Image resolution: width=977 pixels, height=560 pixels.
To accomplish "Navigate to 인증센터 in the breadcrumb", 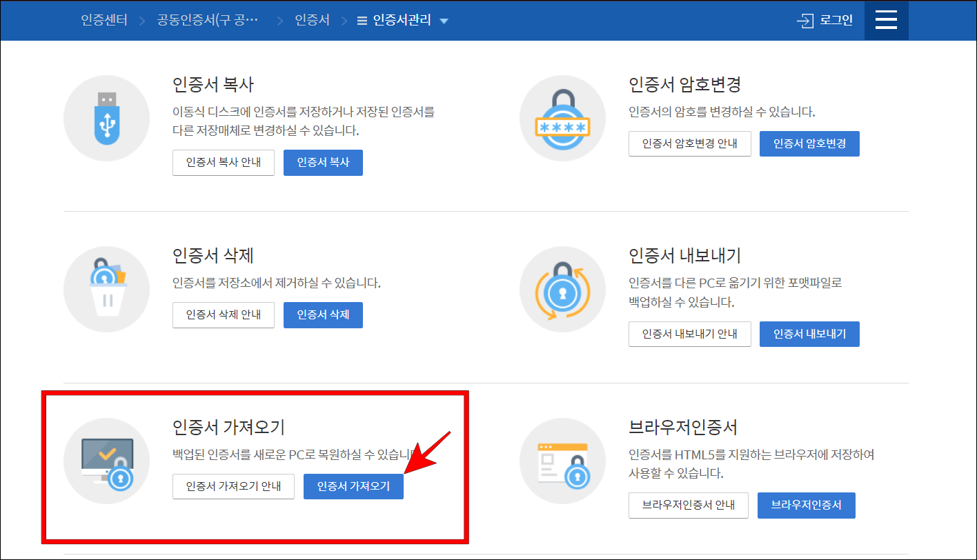I will (104, 20).
